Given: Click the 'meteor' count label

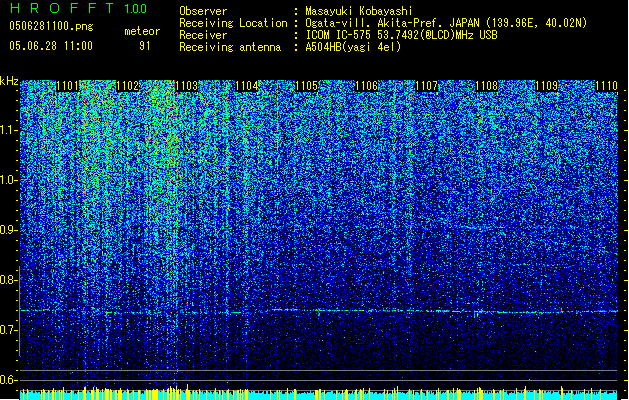Looking at the screenshot, I should point(142,31).
